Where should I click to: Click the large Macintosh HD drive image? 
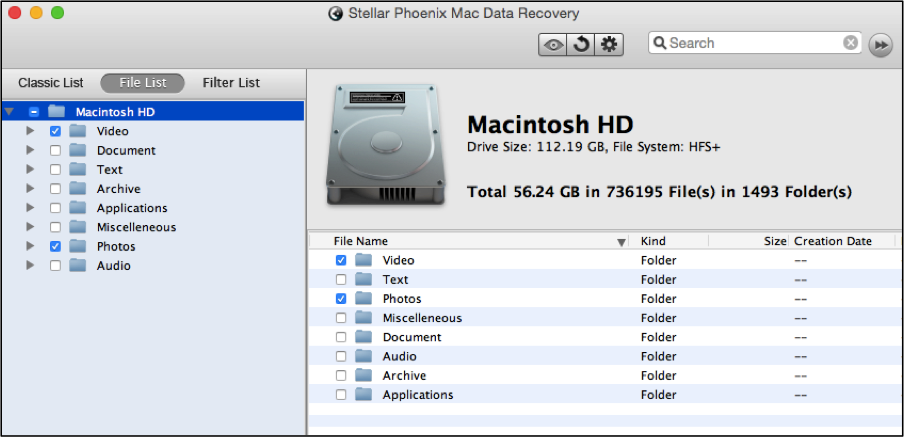pos(385,144)
